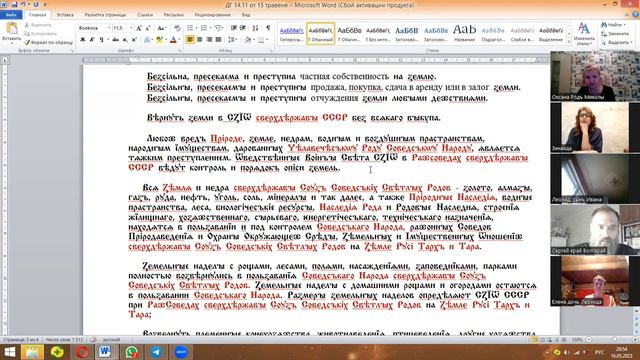The width and height of the screenshot is (640, 360).
Task: Click the red font color button
Action: pyautogui.click(x=173, y=40)
